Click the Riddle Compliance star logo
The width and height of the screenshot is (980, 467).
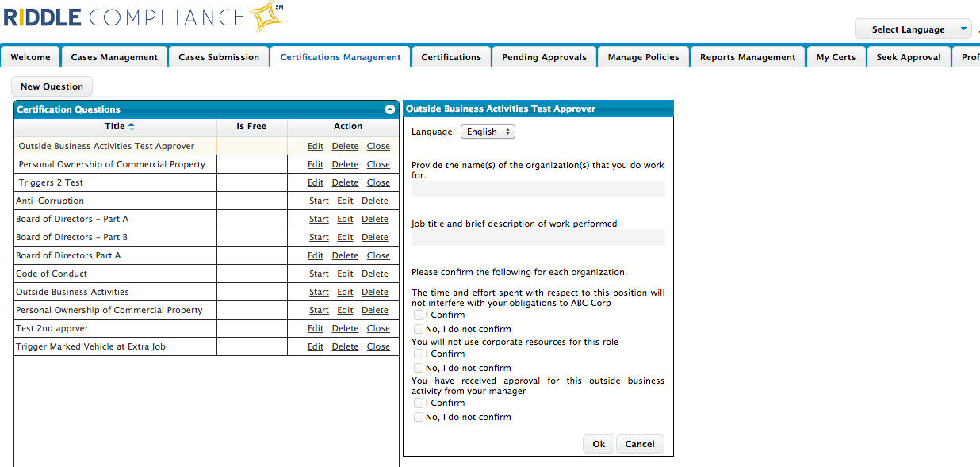[265, 17]
